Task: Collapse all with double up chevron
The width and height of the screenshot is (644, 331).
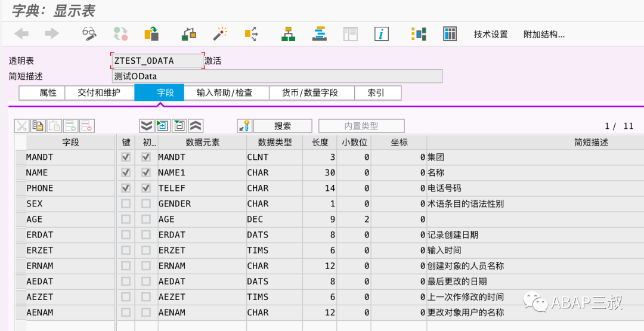Action: pyautogui.click(x=196, y=126)
